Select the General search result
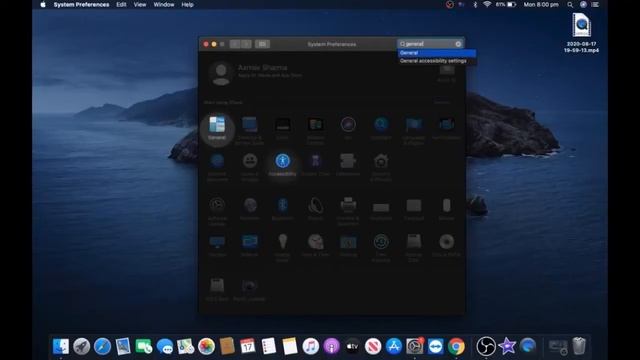The width and height of the screenshot is (640, 360). tap(437, 53)
